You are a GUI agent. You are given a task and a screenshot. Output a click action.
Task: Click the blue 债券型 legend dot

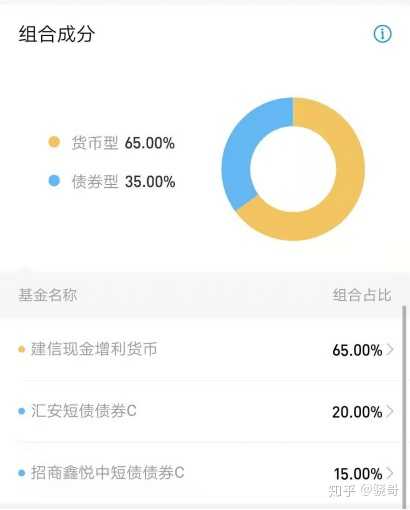coord(54,181)
